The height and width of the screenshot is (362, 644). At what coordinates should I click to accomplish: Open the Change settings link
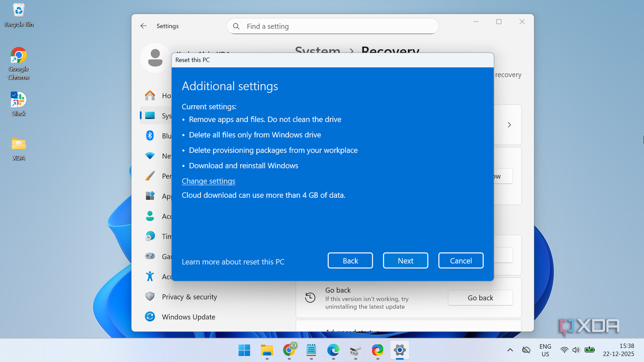pyautogui.click(x=208, y=181)
